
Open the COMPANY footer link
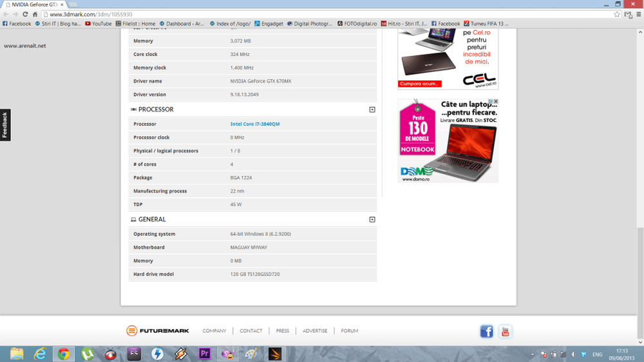click(x=214, y=331)
